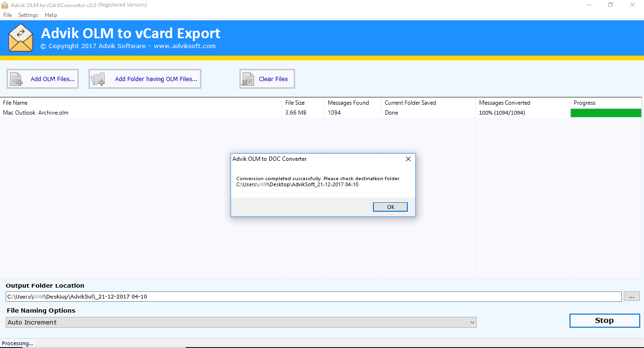Click the Add OLM Files document icon
644x348 pixels.
tap(17, 79)
